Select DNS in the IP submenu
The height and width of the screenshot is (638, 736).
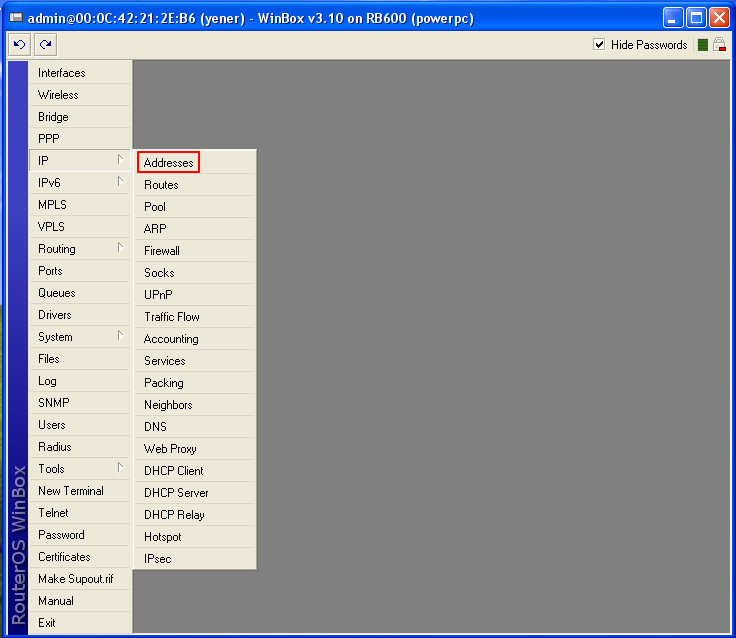[x=195, y=427]
